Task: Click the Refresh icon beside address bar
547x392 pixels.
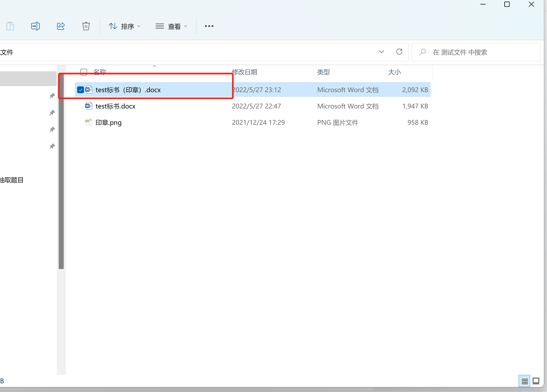Action: pos(399,52)
